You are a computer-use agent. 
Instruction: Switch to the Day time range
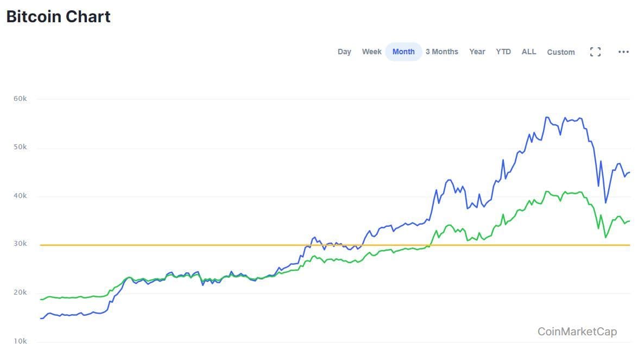click(x=344, y=52)
